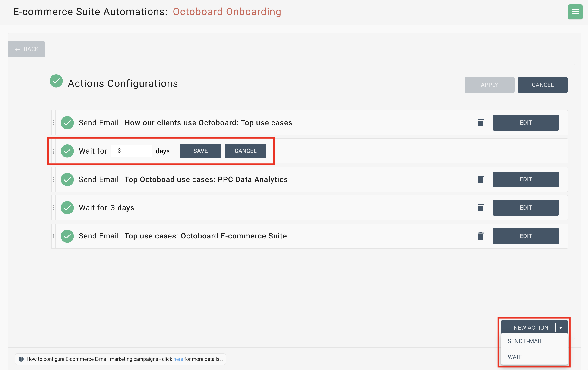This screenshot has height=370, width=588.
Task: Expand the NEW ACTION dropdown arrow
Action: click(x=562, y=327)
